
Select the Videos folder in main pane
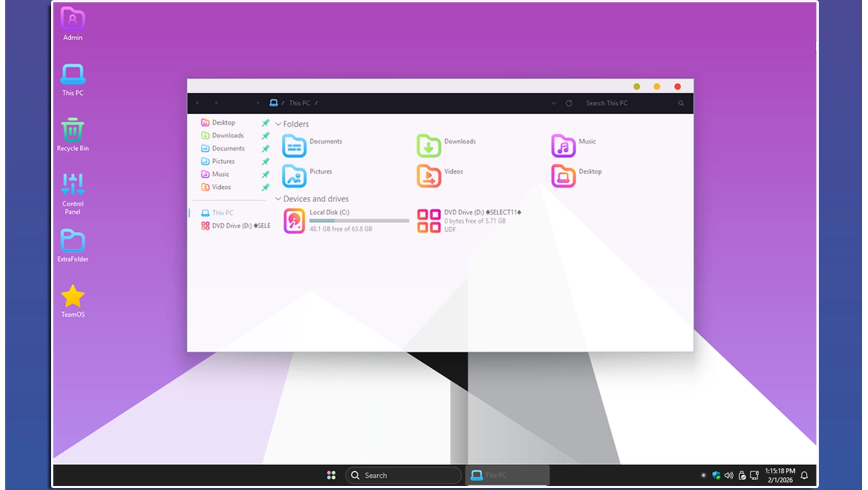tap(429, 176)
